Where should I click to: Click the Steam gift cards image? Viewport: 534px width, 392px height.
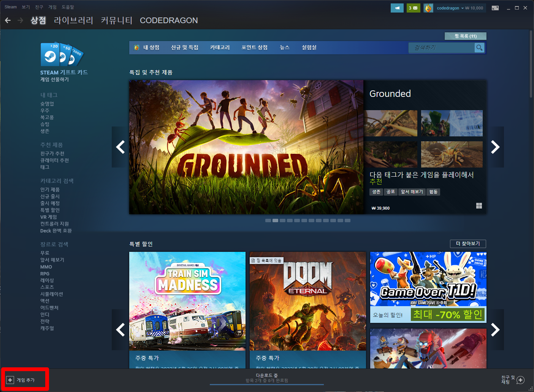[62, 54]
